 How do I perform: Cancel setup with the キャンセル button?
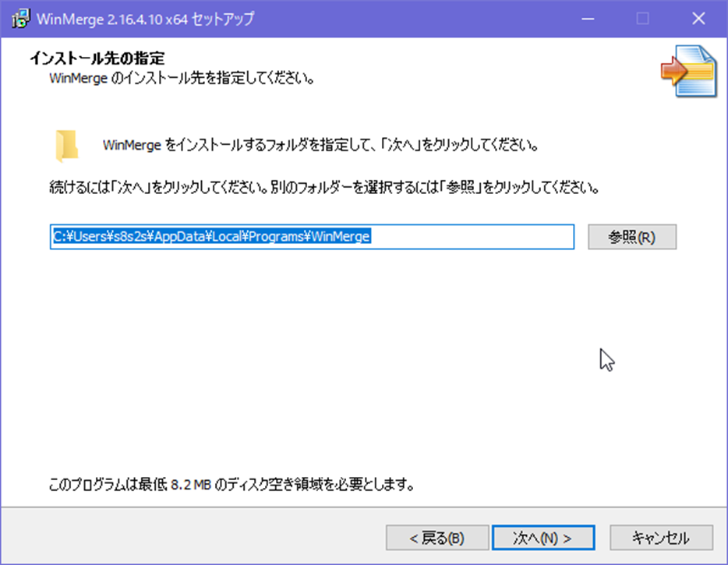point(661,538)
